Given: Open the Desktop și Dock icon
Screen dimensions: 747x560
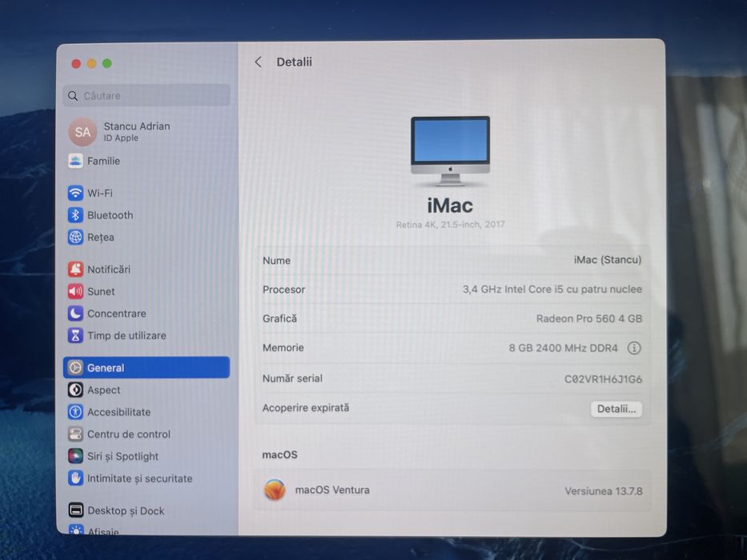Looking at the screenshot, I should point(75,510).
